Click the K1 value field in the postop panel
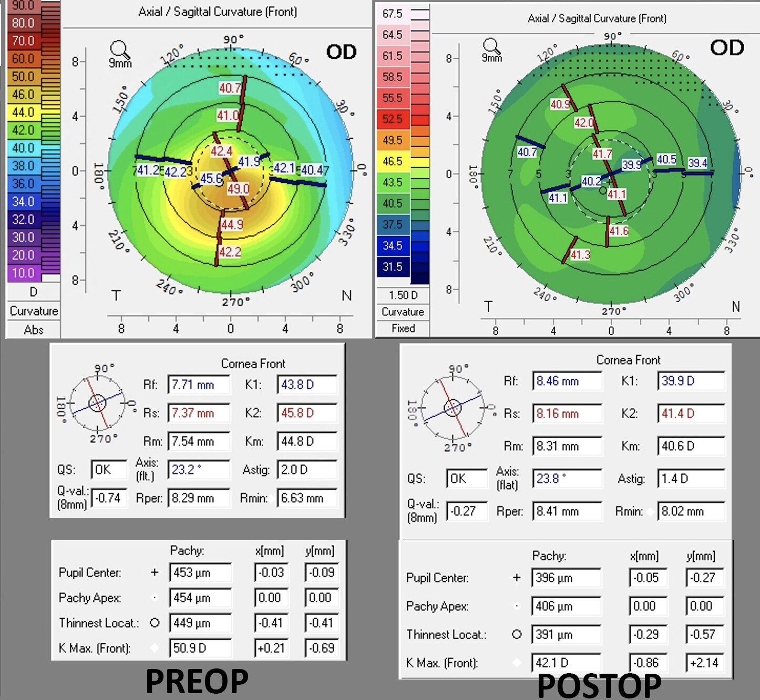The image size is (760, 700). 690,382
